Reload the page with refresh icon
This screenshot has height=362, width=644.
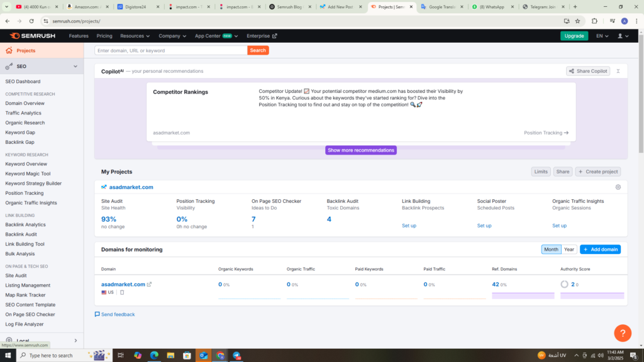coord(31,21)
